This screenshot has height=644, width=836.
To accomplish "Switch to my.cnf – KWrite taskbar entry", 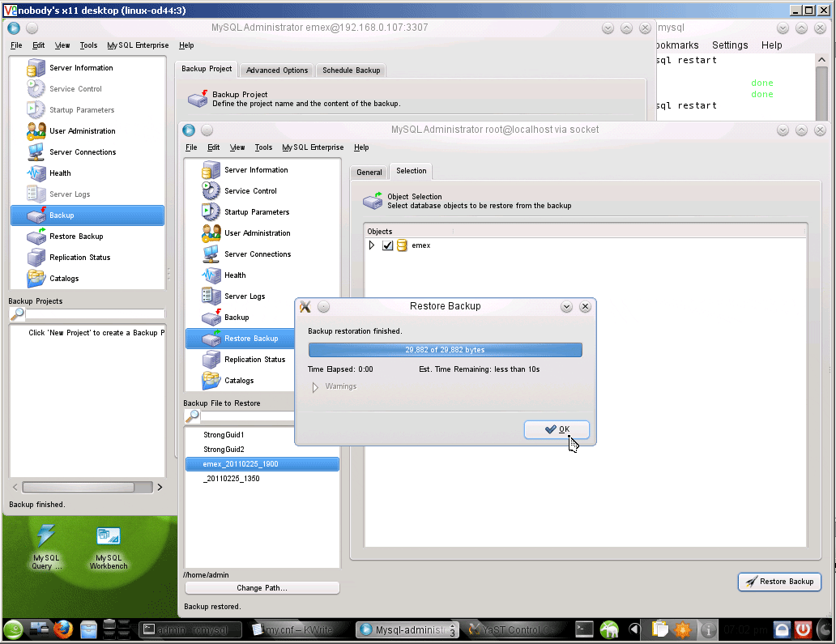I will pyautogui.click(x=297, y=629).
